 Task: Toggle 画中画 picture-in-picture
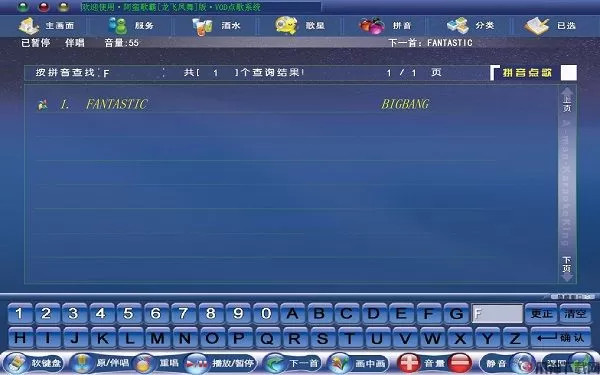(359, 363)
